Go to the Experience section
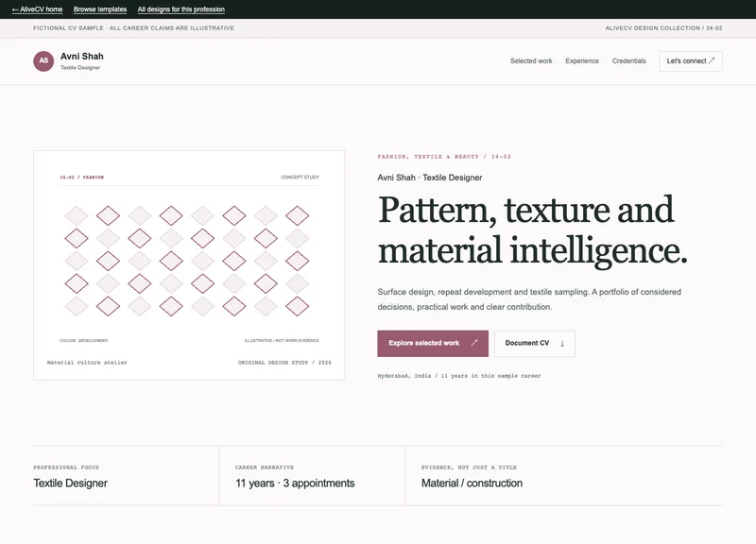This screenshot has width=756, height=544. [x=582, y=61]
